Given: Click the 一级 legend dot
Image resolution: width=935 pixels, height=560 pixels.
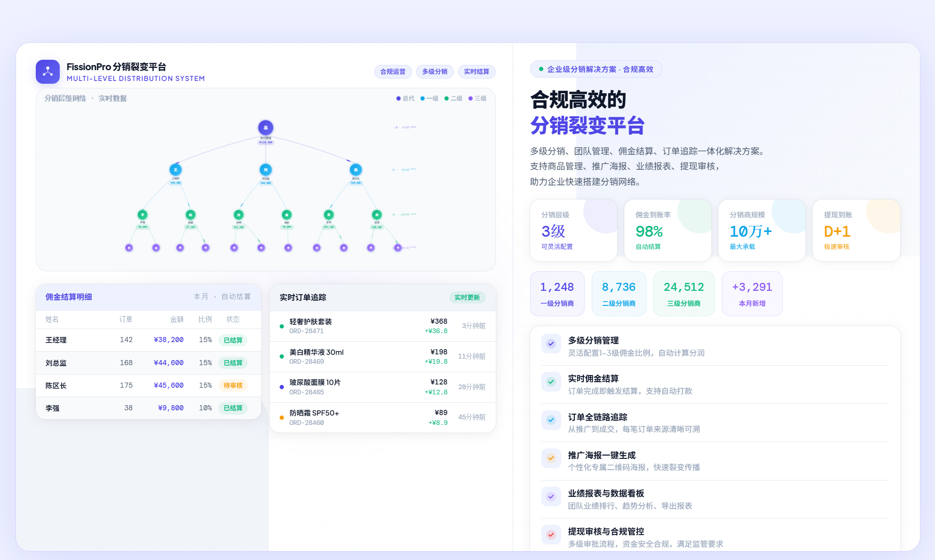Looking at the screenshot, I should point(422,98).
